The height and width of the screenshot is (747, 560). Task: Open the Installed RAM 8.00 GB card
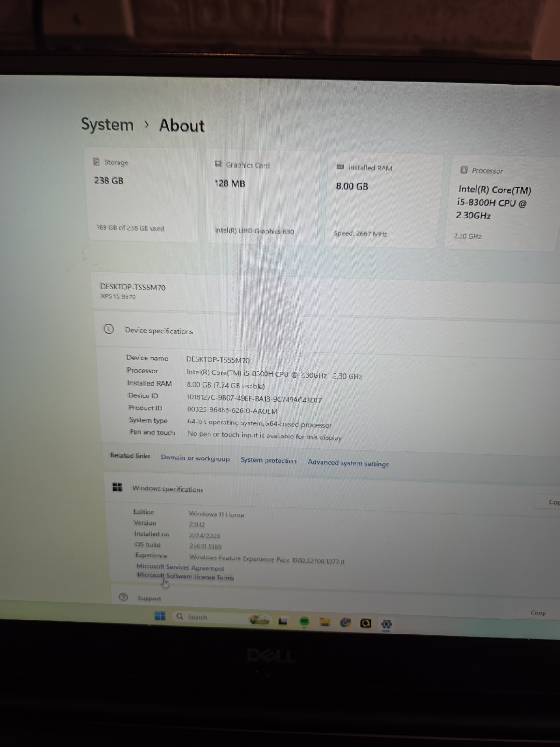383,200
